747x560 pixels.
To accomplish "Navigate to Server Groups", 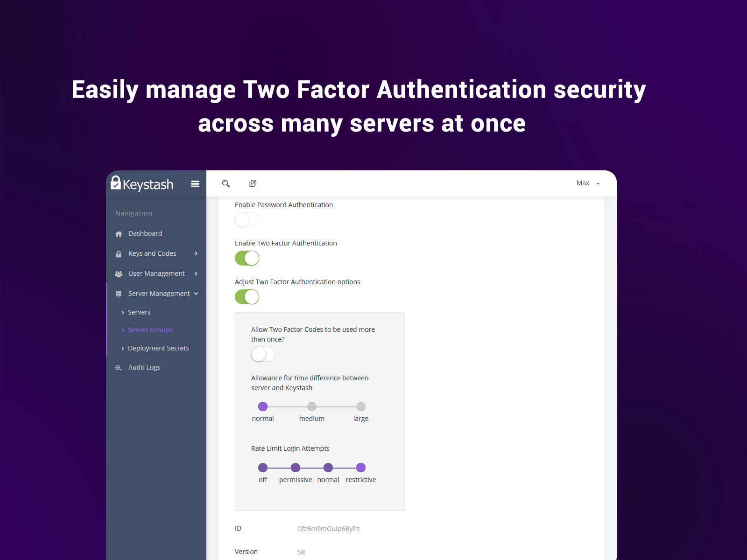I will (x=150, y=330).
